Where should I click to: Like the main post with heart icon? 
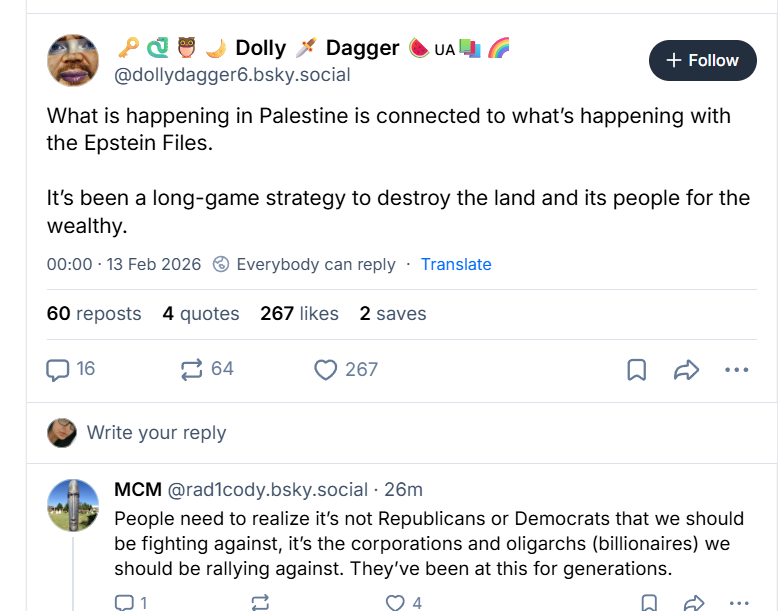point(326,369)
